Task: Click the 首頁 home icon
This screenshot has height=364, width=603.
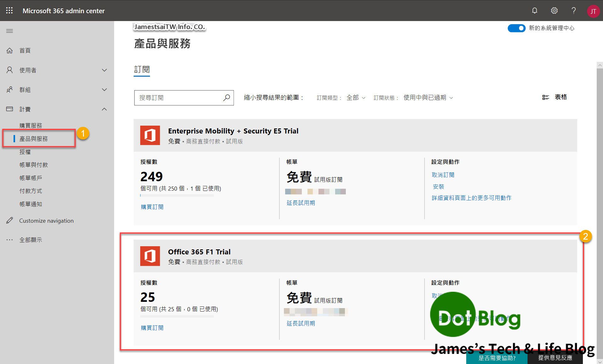Action: point(10,51)
